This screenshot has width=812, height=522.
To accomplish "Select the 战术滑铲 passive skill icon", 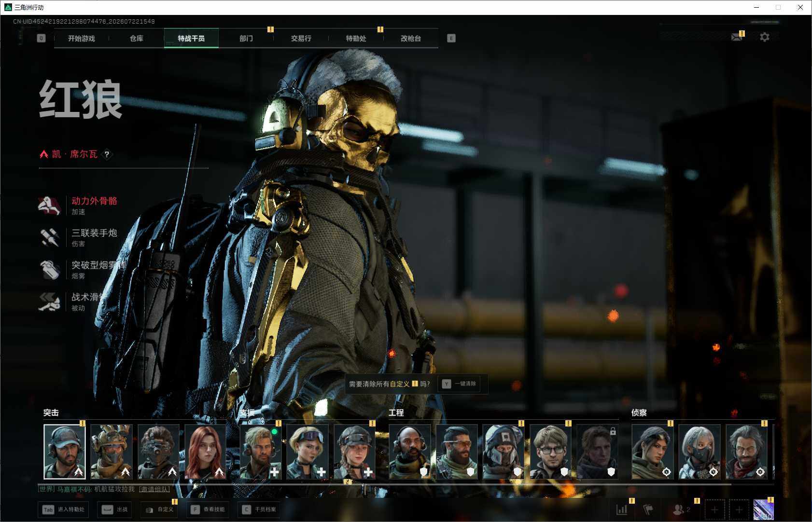I will point(49,302).
